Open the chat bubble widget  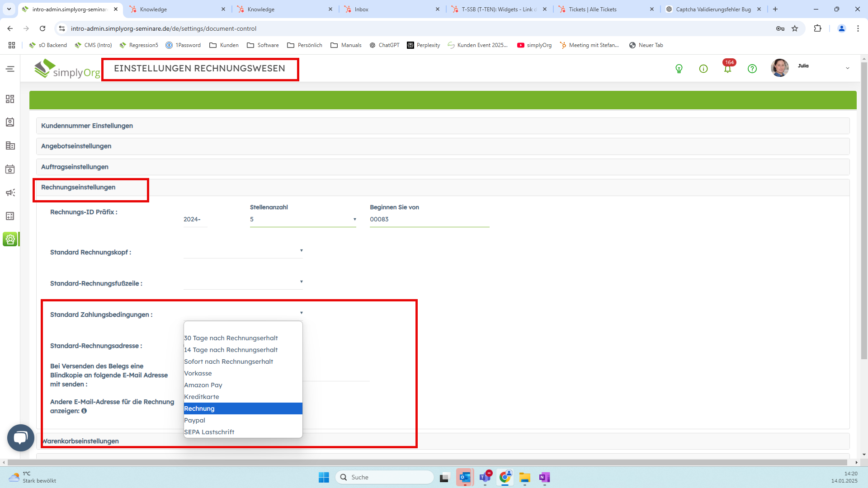(21, 437)
